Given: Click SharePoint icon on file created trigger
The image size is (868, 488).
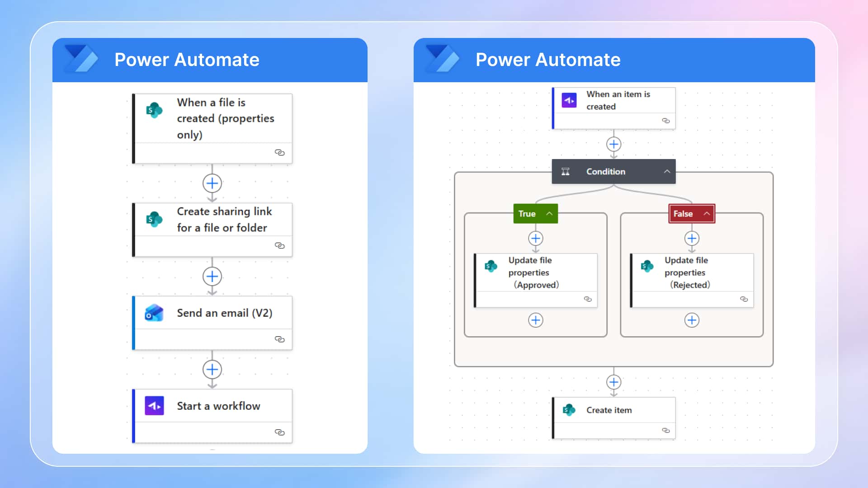Looking at the screenshot, I should point(154,110).
